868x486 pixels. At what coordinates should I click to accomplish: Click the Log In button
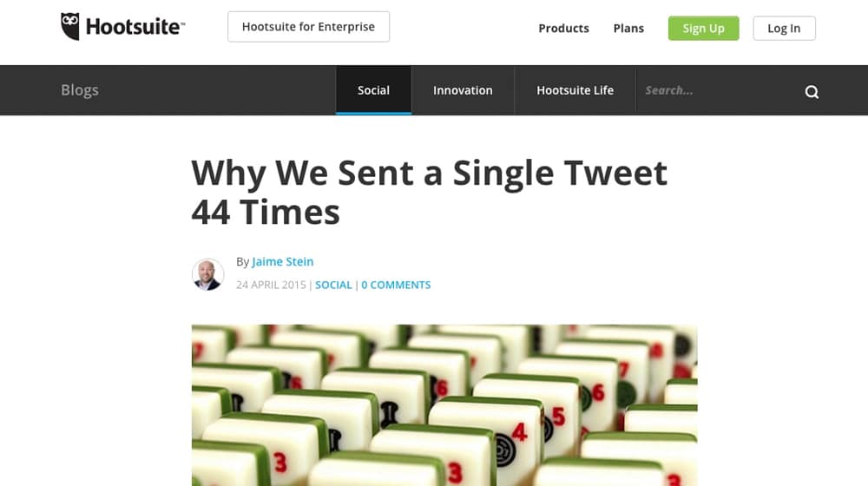(784, 28)
